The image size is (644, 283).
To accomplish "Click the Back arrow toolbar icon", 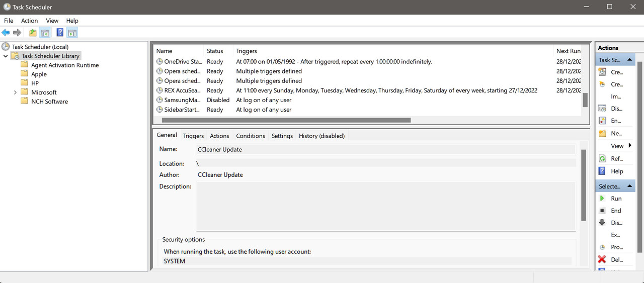I will coord(6,33).
